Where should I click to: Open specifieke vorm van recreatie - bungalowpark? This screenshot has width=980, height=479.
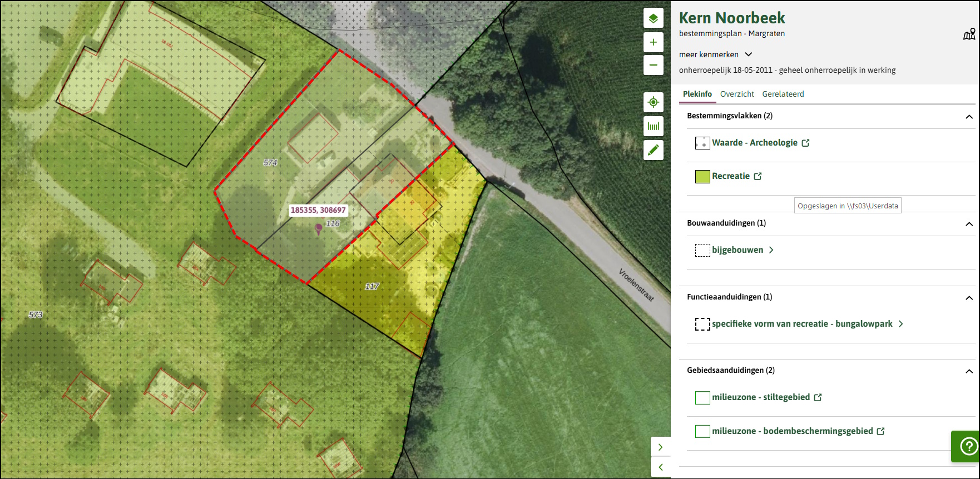(802, 324)
